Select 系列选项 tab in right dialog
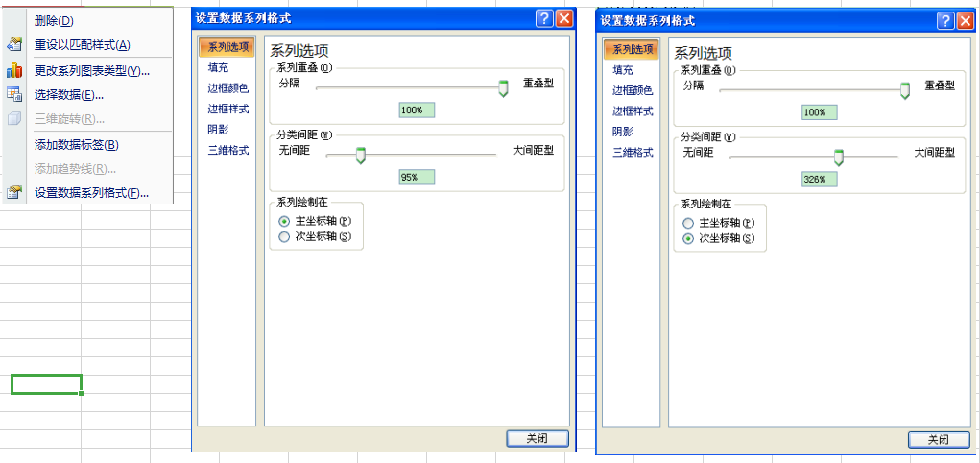Screen dimensions: 980x463 [x=632, y=49]
